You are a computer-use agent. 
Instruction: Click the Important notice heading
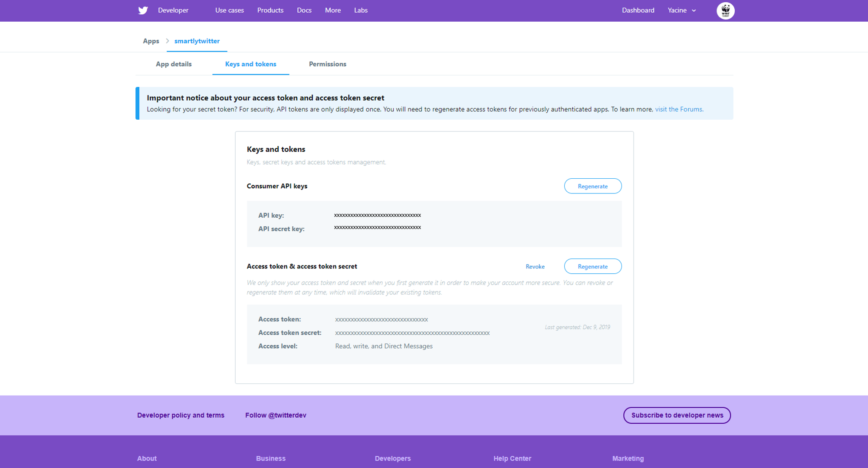coord(266,98)
